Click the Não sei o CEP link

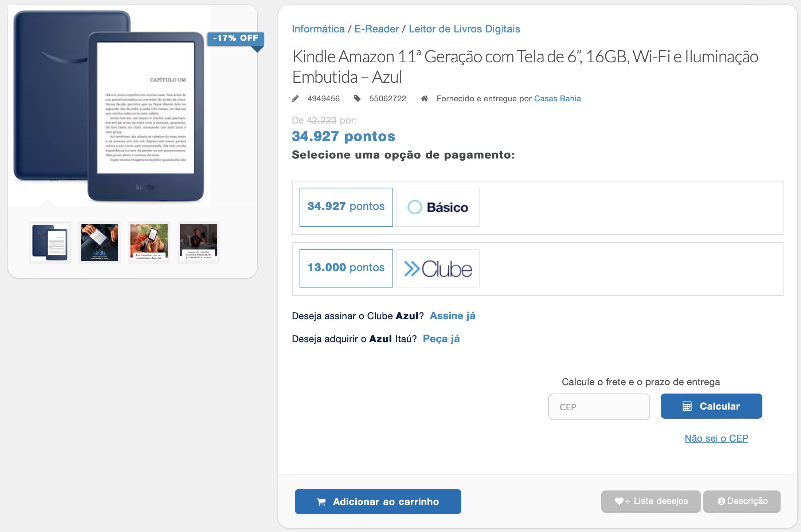[x=716, y=438]
